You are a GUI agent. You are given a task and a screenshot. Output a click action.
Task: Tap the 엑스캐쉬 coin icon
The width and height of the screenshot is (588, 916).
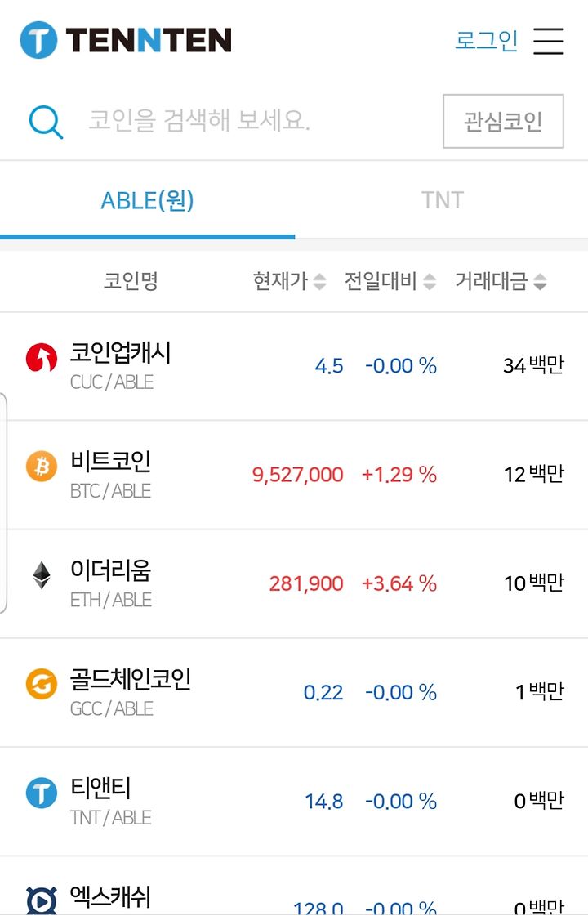42,900
